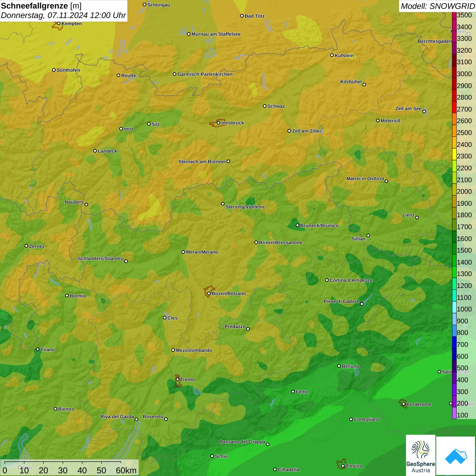This screenshot has height=476, width=476.
Task: Click the legend value 2000
Action: [464, 191]
